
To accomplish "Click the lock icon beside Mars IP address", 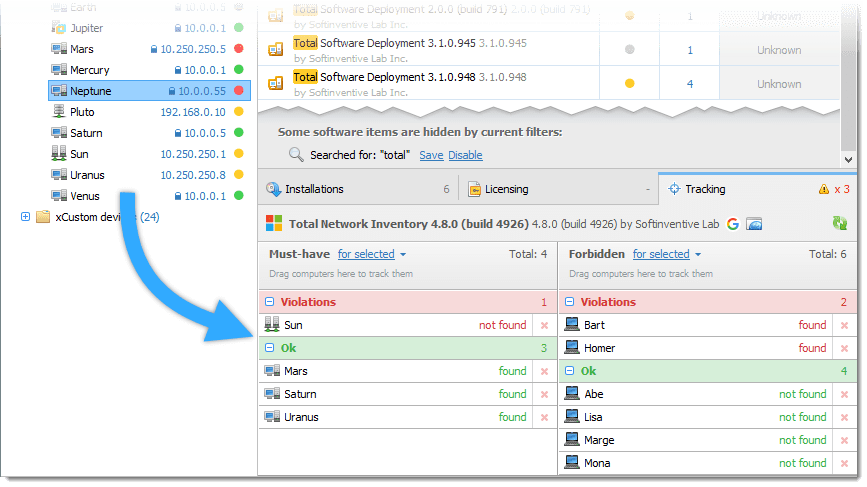I will (x=154, y=49).
